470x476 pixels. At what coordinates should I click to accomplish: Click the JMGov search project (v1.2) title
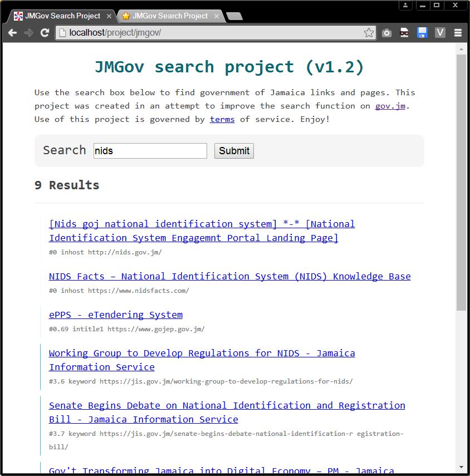(229, 67)
